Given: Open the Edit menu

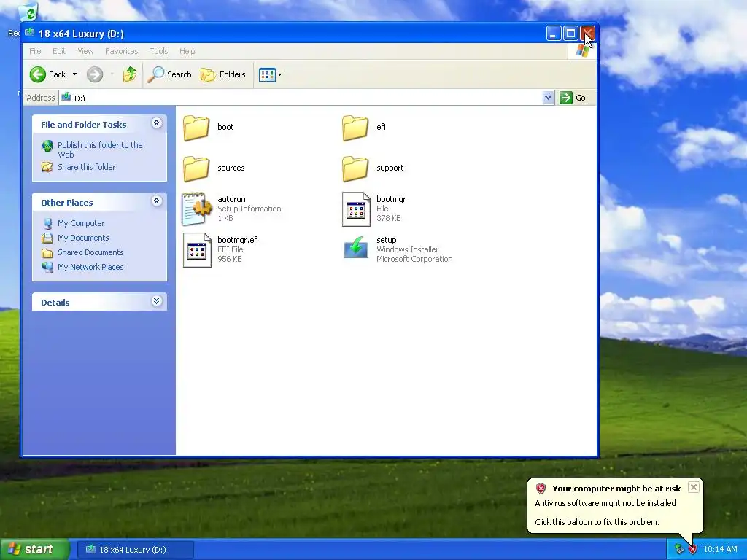Looking at the screenshot, I should [x=59, y=51].
